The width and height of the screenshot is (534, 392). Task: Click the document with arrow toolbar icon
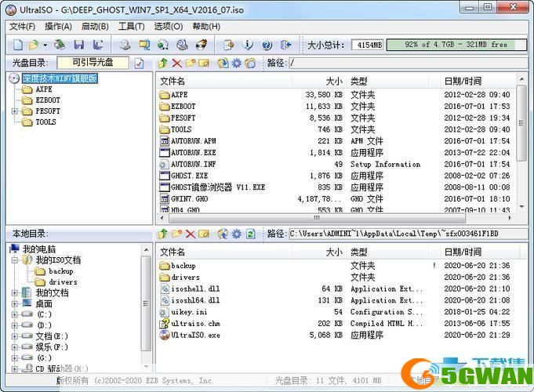(229, 45)
